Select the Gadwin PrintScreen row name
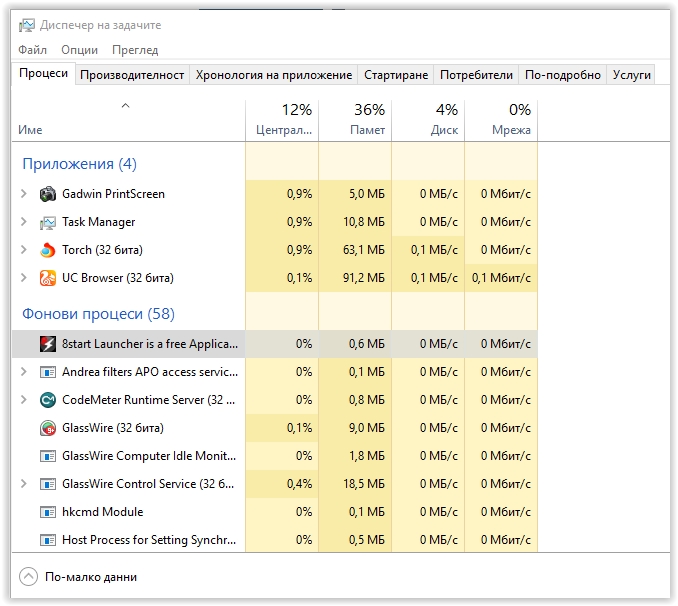This screenshot has width=678, height=606. pyautogui.click(x=113, y=194)
